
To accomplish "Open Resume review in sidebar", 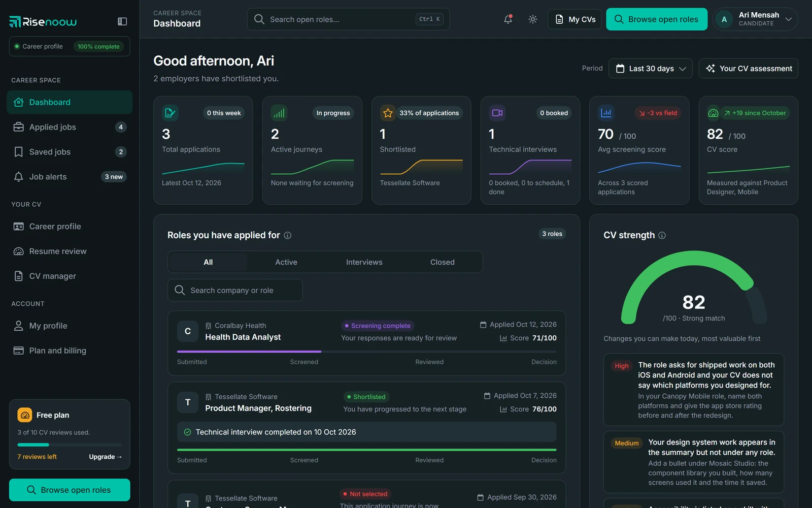I will pos(70,251).
